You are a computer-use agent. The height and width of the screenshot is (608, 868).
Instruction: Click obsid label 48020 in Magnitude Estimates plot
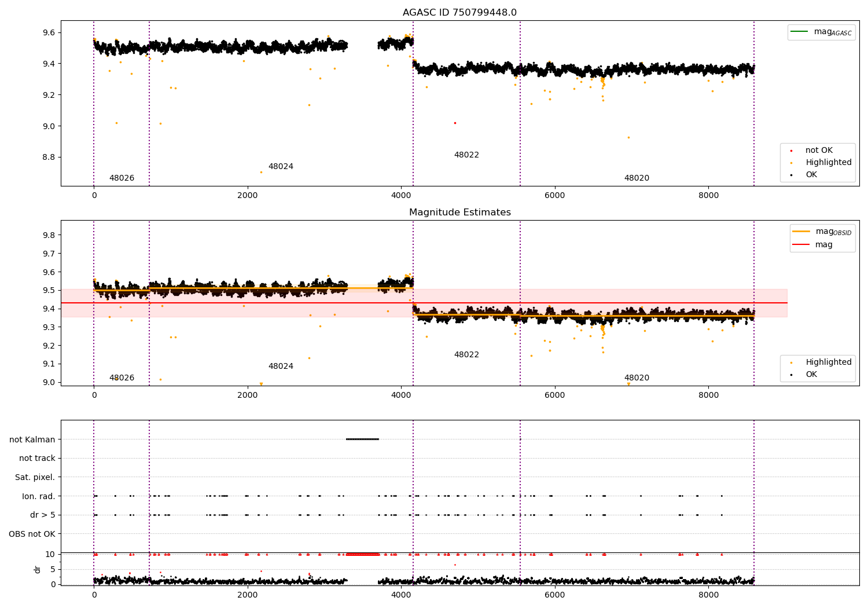point(637,378)
